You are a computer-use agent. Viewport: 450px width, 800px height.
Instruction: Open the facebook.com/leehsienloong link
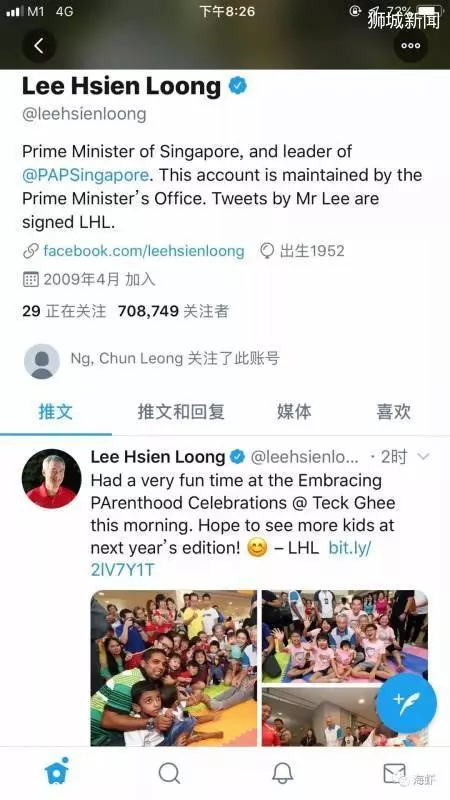click(x=143, y=251)
